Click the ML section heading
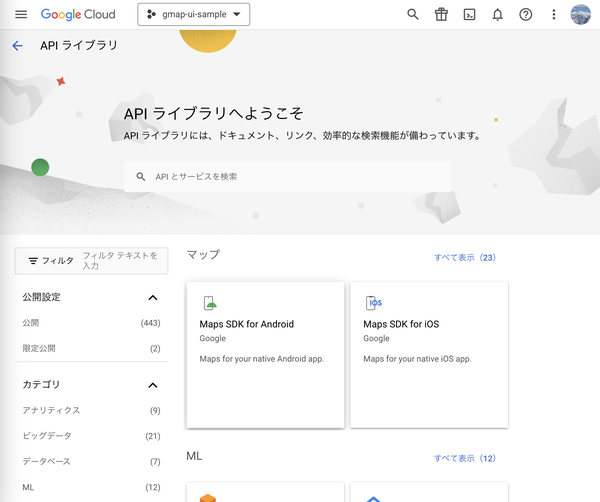Viewport: 600px width, 502px height. click(x=194, y=456)
